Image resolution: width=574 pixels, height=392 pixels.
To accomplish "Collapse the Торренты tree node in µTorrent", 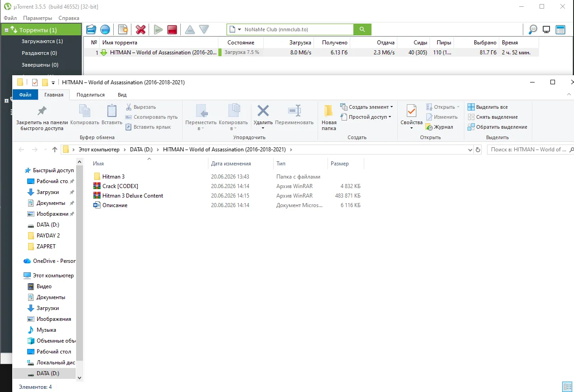I will (6, 30).
